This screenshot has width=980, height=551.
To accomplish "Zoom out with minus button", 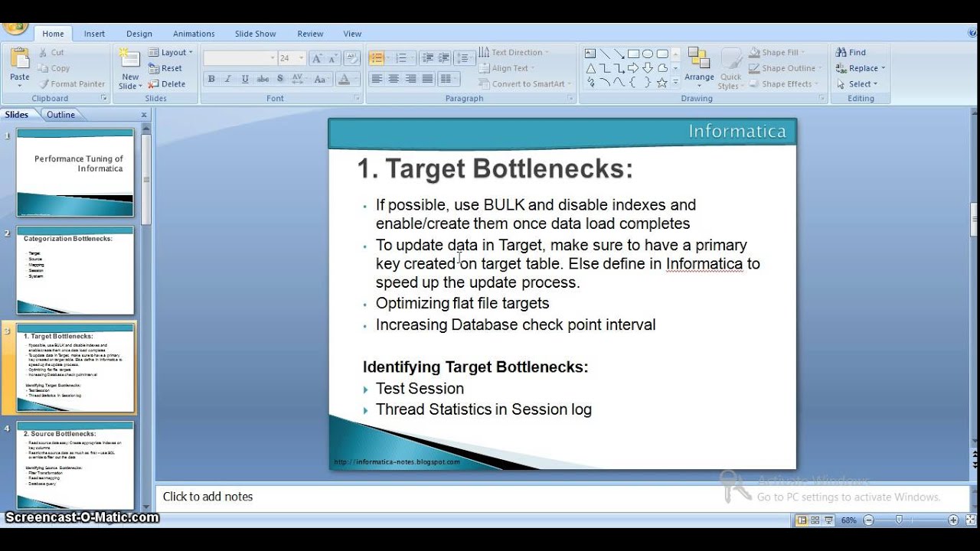I will 868,520.
